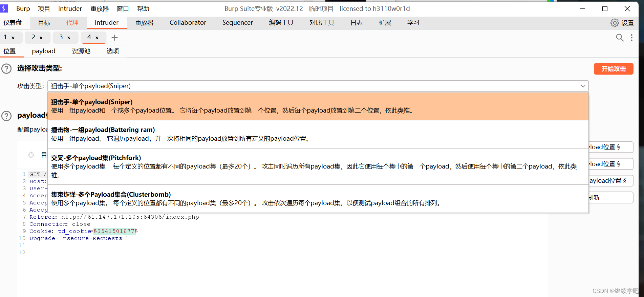
Task: Switch to Sequencer tab
Action: coord(238,23)
